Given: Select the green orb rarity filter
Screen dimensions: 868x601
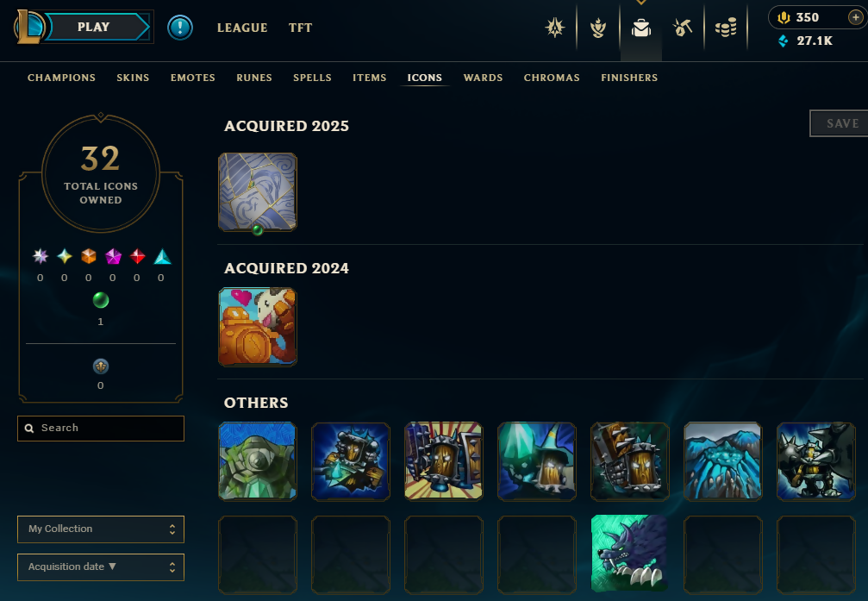Looking at the screenshot, I should [x=100, y=300].
